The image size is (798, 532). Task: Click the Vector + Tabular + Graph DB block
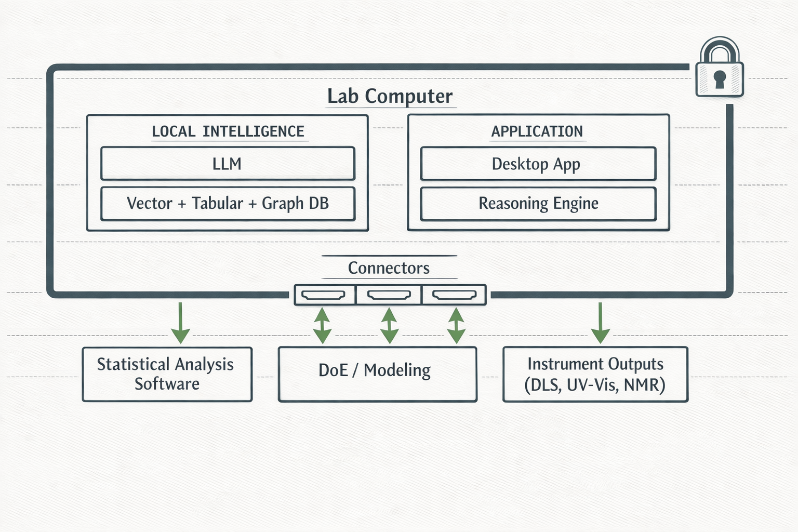228,204
